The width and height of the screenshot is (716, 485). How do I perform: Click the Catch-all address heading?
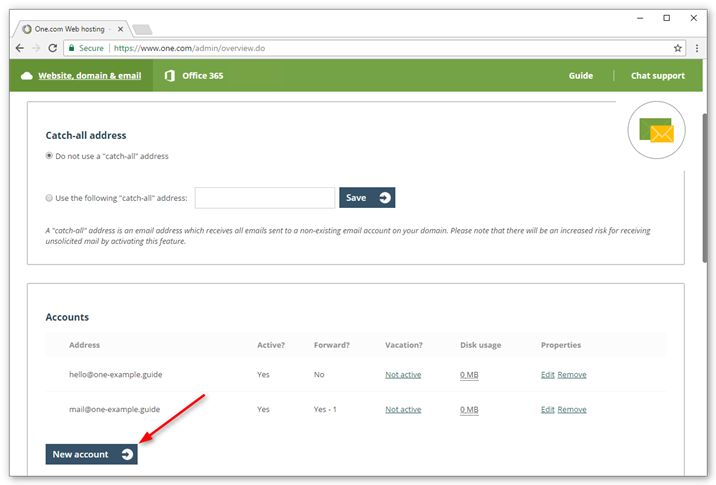[86, 135]
